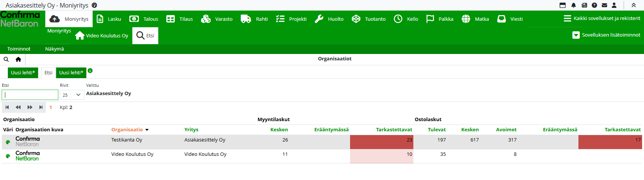The width and height of the screenshot is (644, 180).
Task: Click the color palette icon for Testikanta Oy
Action: pyautogui.click(x=8, y=142)
